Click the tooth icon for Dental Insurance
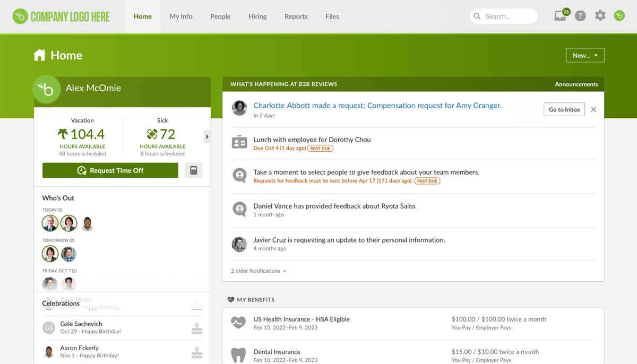Image resolution: width=637 pixels, height=364 pixels. coord(238,354)
